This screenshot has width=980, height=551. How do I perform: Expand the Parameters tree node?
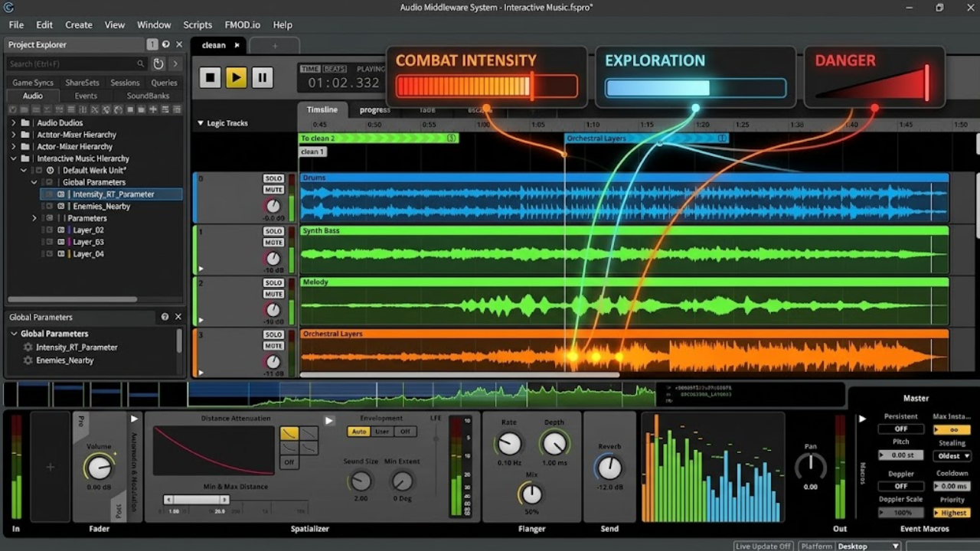34,218
